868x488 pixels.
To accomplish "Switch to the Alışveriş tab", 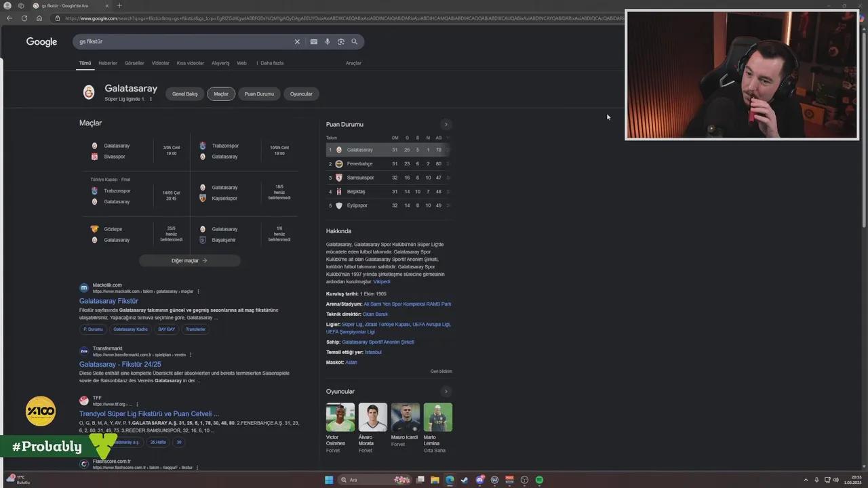I will [x=220, y=63].
